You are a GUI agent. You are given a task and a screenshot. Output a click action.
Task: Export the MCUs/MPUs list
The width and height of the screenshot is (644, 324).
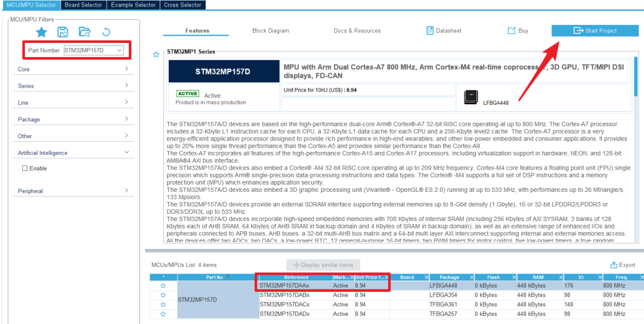click(623, 265)
